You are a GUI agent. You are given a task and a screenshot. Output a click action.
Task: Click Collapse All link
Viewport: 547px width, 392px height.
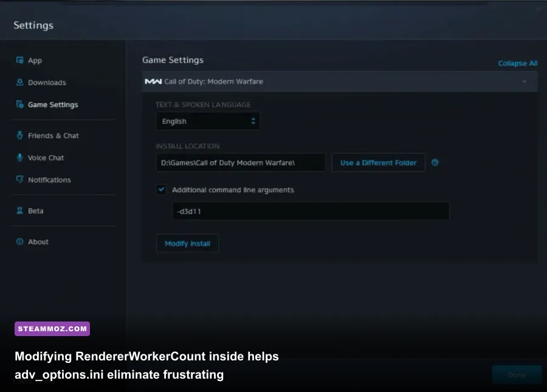517,63
